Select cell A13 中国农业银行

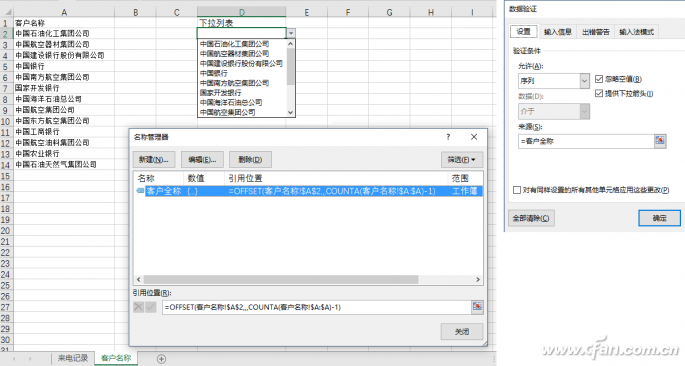tap(64, 154)
